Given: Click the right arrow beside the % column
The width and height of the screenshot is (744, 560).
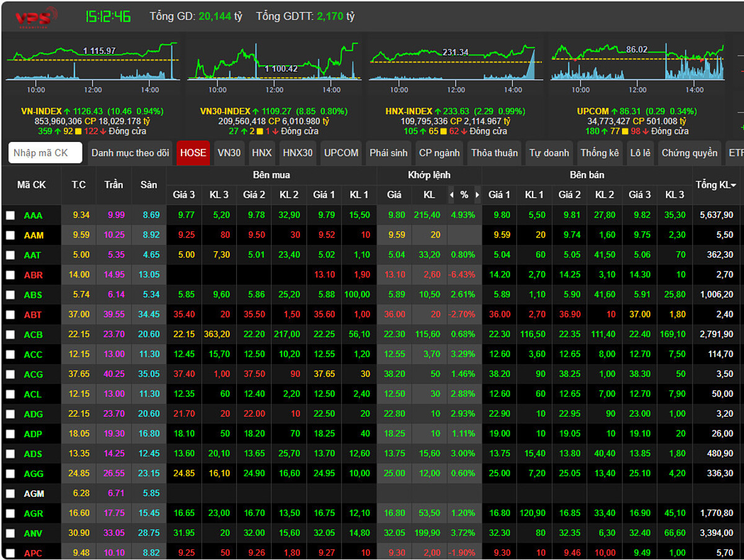Looking at the screenshot, I should tap(477, 195).
